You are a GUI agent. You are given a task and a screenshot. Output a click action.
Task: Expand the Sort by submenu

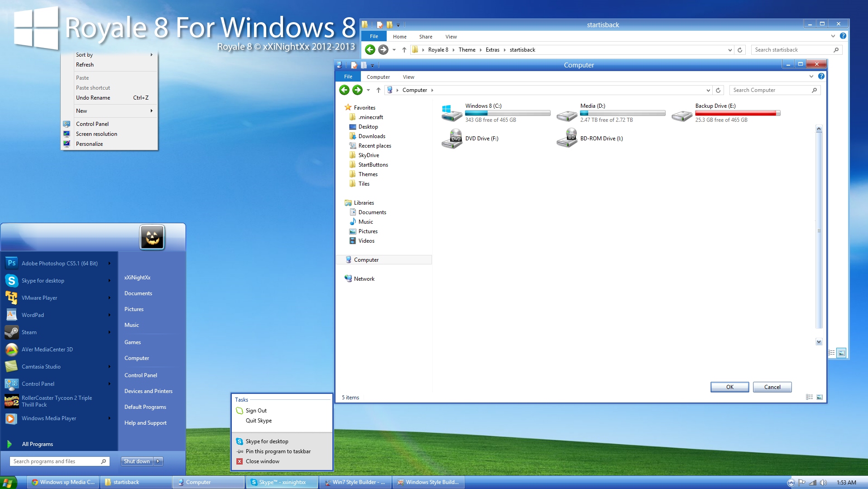coord(151,55)
